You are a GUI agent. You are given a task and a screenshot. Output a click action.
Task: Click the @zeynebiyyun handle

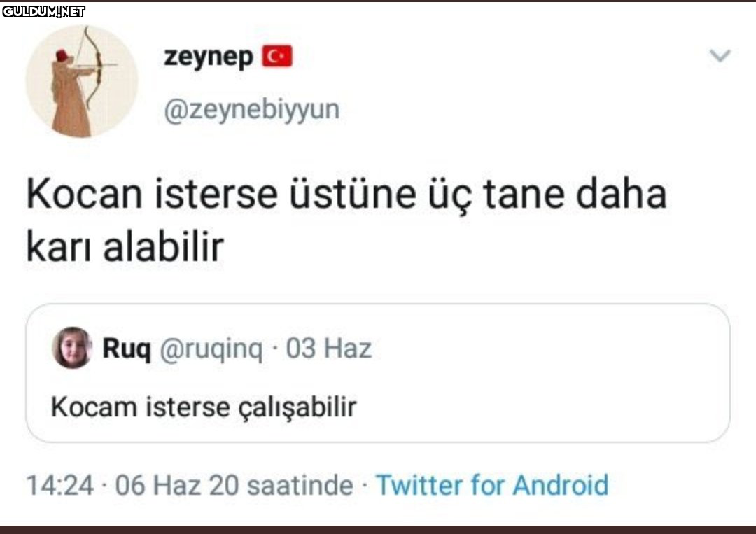[251, 110]
